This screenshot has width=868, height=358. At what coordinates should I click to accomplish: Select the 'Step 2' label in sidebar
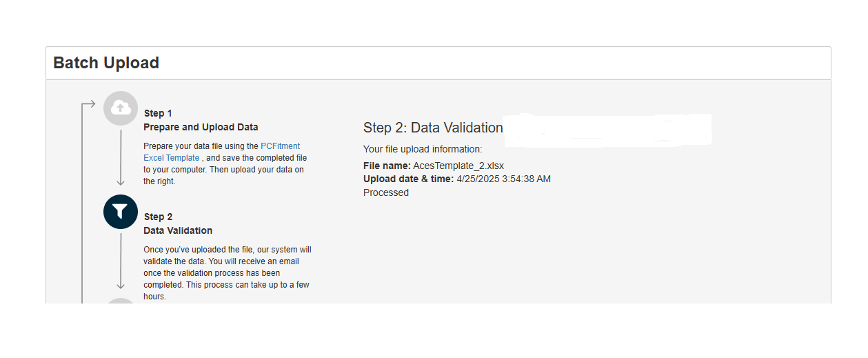(x=158, y=217)
